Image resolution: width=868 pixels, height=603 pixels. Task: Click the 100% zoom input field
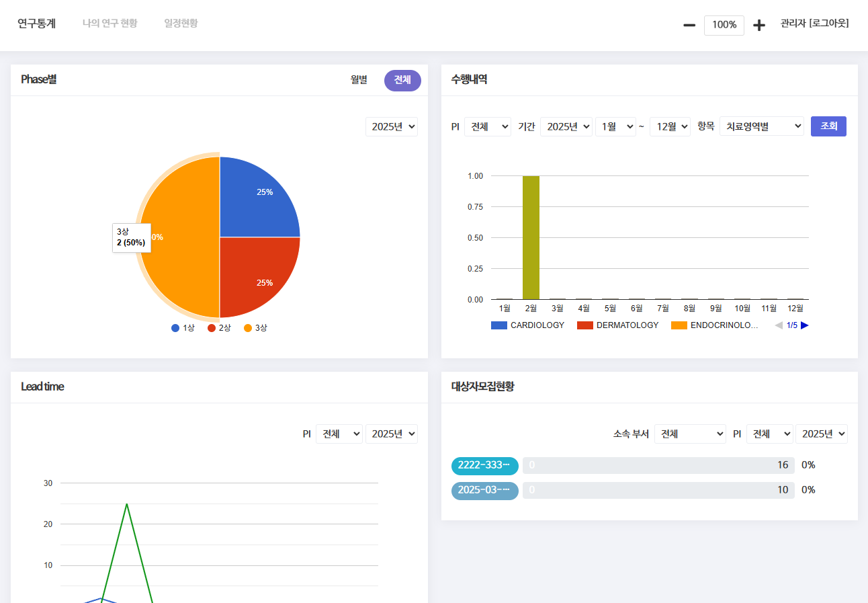[x=724, y=26]
